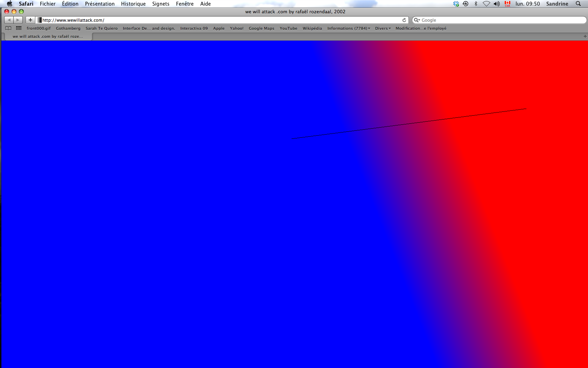Open the Fenêtre menu

185,4
